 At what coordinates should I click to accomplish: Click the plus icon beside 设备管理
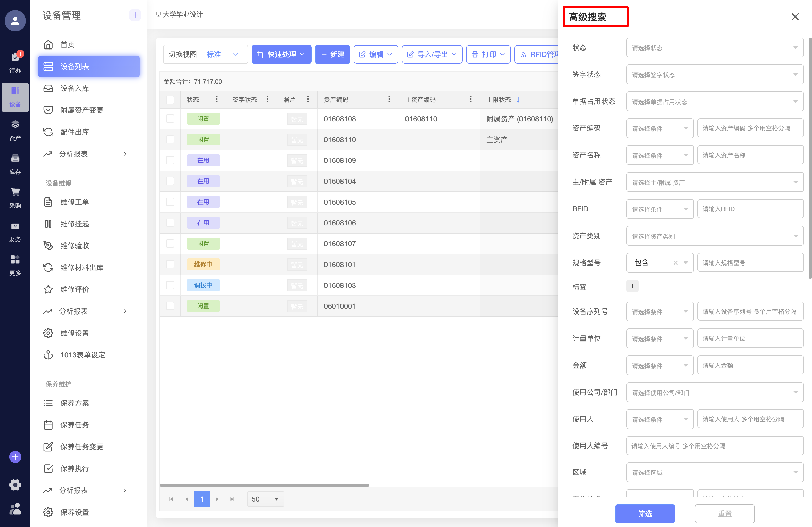(135, 15)
